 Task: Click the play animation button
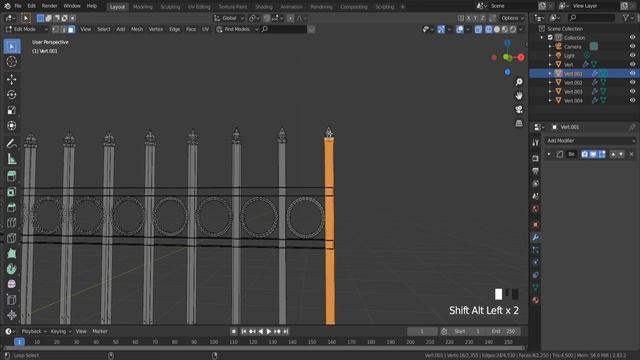coord(269,331)
